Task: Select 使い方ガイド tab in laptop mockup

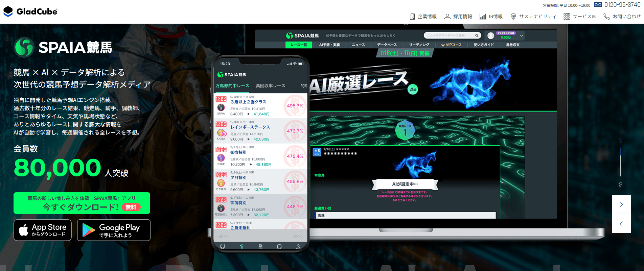Action: 484,45
